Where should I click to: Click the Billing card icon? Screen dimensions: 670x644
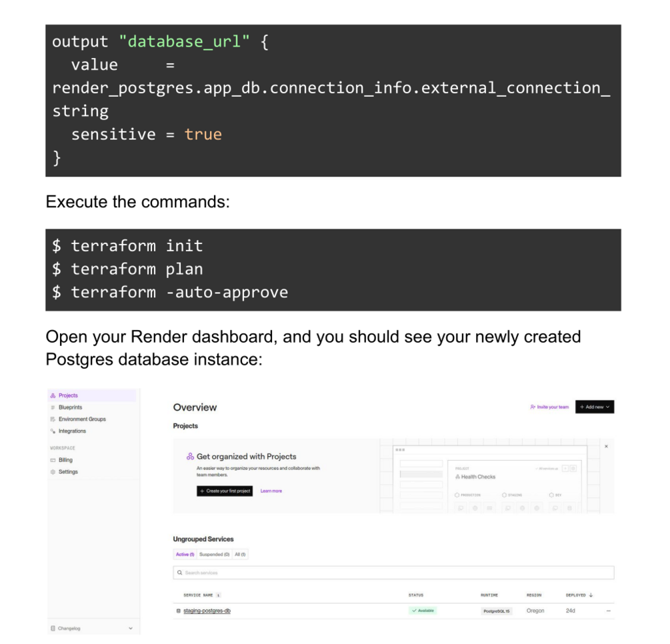coord(53,460)
